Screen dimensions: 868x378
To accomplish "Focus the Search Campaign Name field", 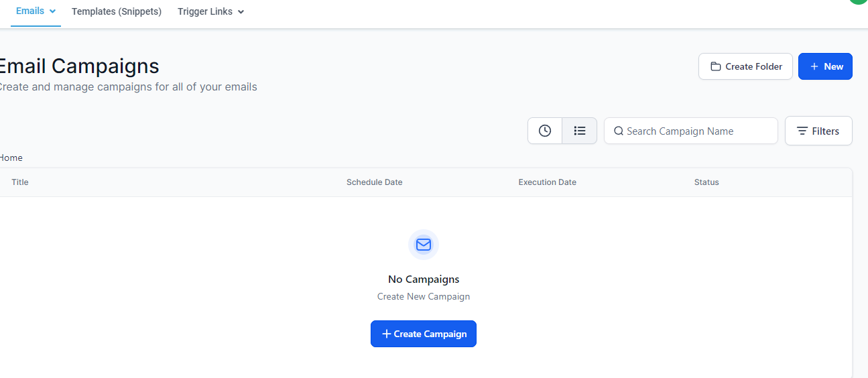I will (691, 131).
